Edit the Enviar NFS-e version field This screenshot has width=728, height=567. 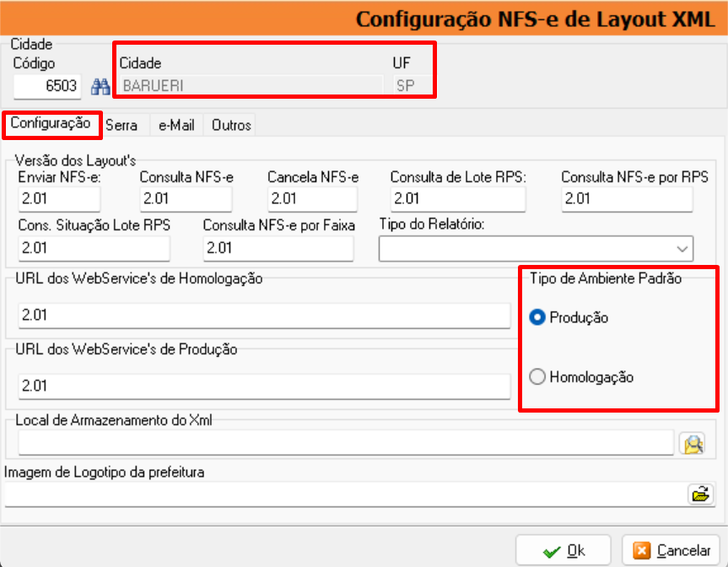(59, 199)
